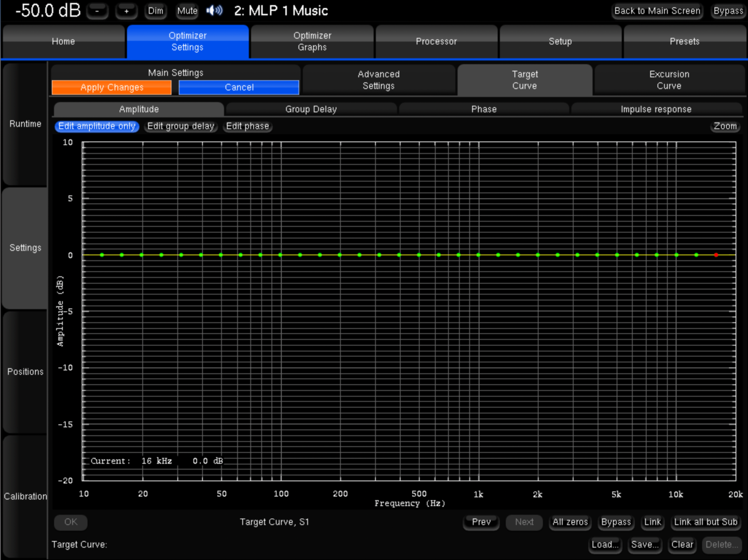Click the 2: MLP 1 Music title

click(281, 10)
